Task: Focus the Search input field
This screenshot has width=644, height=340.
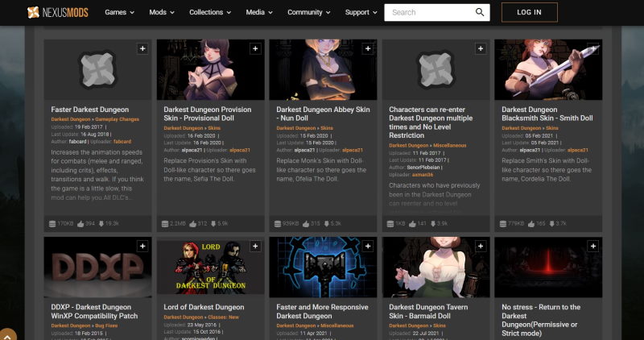Action: 431,12
